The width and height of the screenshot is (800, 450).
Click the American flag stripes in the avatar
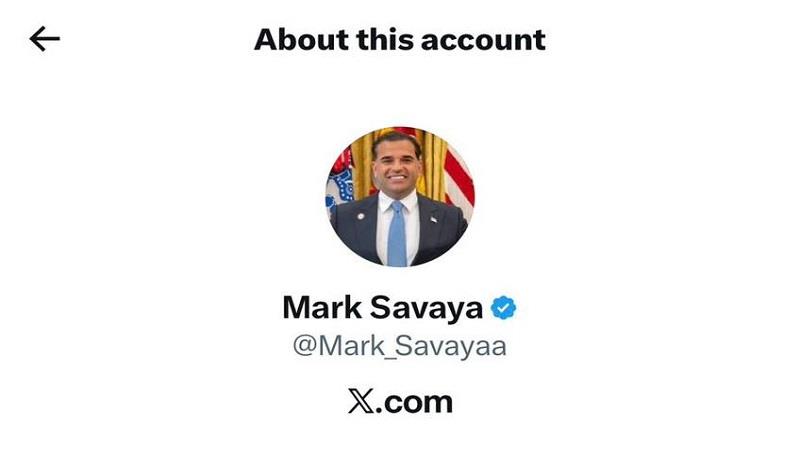(x=459, y=181)
